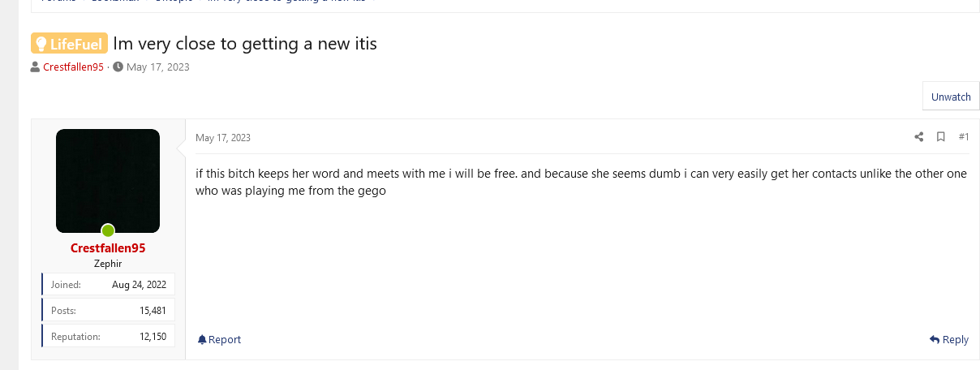Click the dark user avatar image
The width and height of the screenshot is (980, 370).
click(108, 181)
